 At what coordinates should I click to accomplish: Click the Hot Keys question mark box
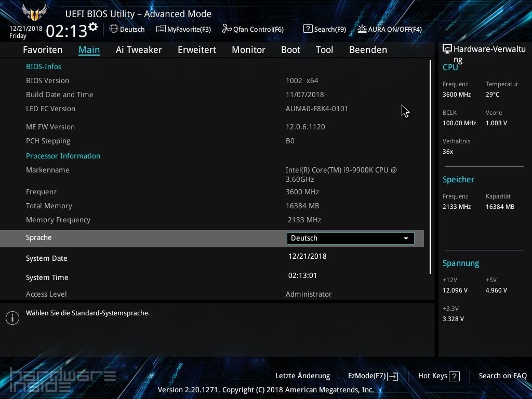pyautogui.click(x=454, y=376)
